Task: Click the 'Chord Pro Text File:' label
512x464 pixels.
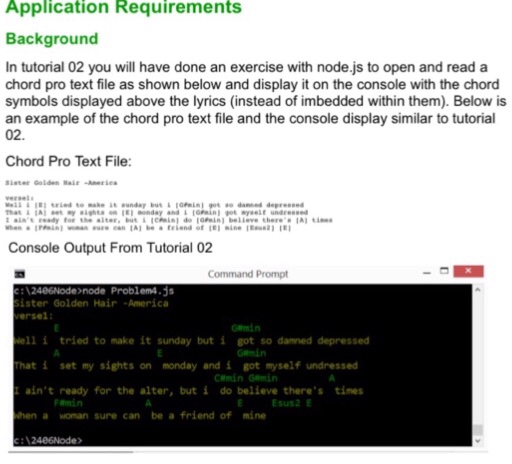Action: click(x=68, y=161)
